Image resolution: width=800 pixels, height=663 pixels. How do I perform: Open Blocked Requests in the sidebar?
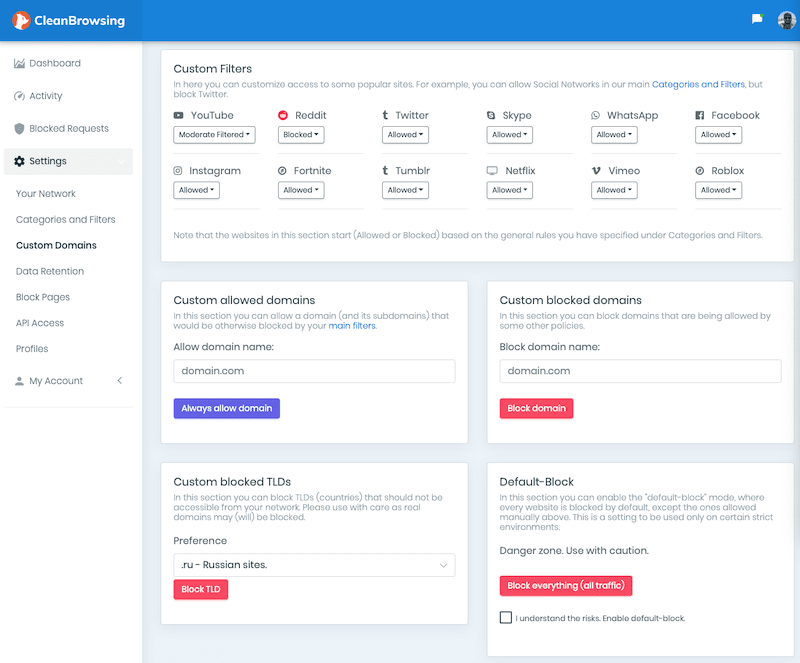[69, 129]
